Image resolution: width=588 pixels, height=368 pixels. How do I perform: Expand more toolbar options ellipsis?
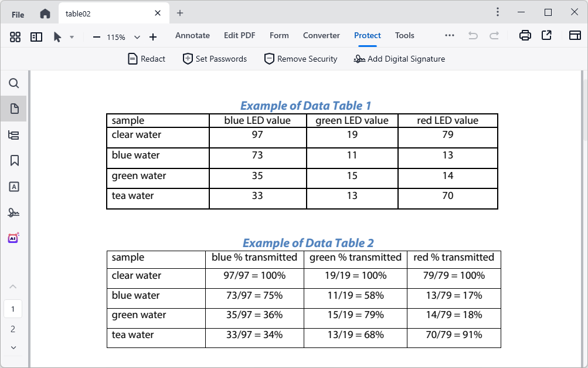[x=450, y=36]
